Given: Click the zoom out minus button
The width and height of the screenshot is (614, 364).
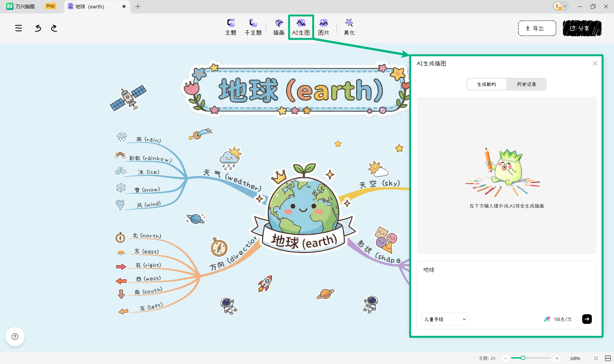Looking at the screenshot, I should point(505,358).
